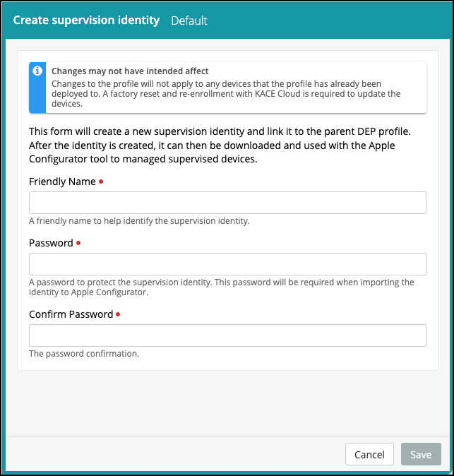The image size is (454, 476).
Task: Click "The password confirmation." hint text
Action: click(x=84, y=354)
